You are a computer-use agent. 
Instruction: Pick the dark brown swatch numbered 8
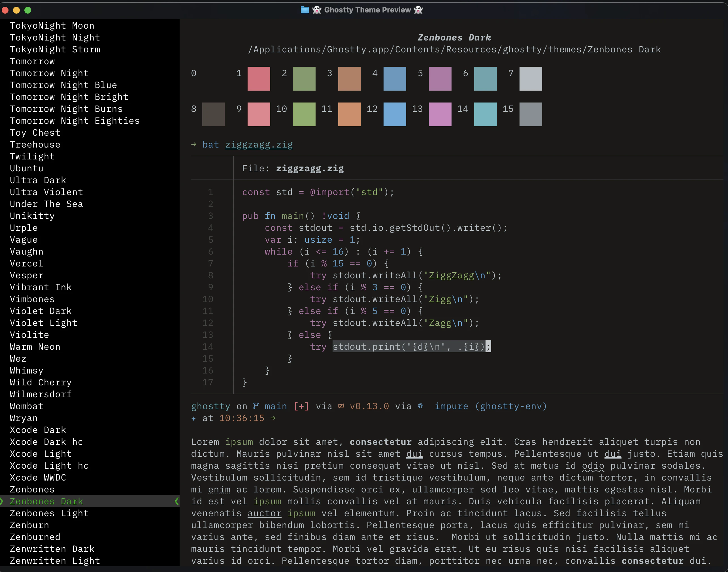pyautogui.click(x=213, y=114)
